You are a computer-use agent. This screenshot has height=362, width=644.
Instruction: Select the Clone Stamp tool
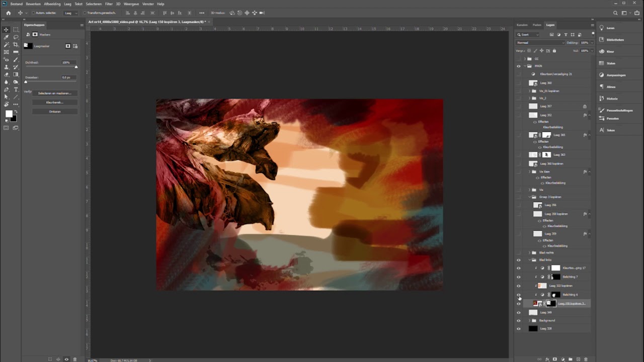(6, 67)
